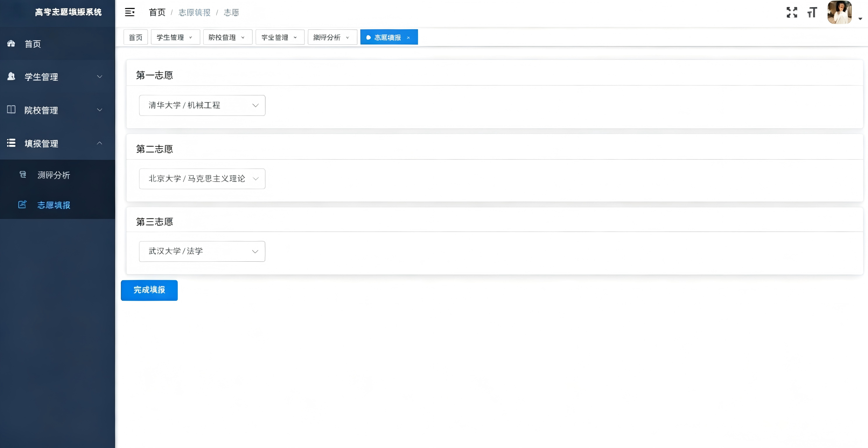Click the 填报管理 list icon in the sidebar
Screen dimensions: 868x448
pyautogui.click(x=11, y=143)
